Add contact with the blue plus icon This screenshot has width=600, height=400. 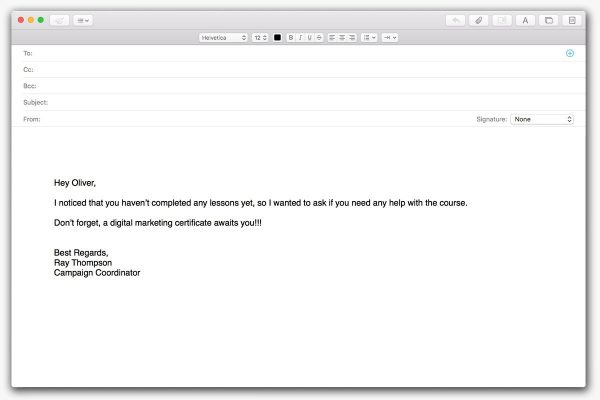coord(570,53)
